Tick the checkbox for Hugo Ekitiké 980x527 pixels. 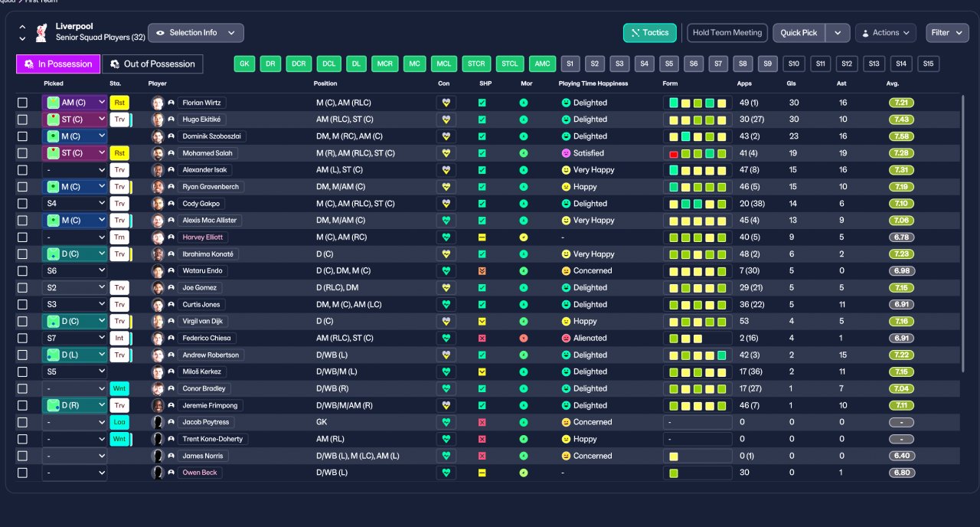point(22,119)
